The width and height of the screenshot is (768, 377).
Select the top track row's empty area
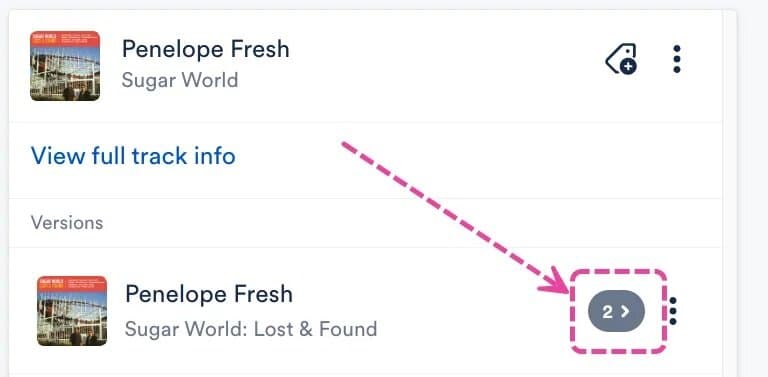pos(441,66)
